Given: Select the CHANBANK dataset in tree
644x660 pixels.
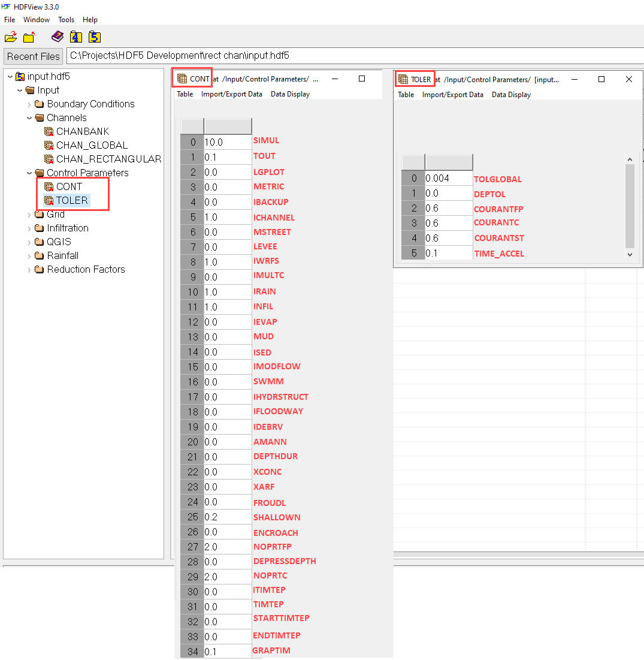Looking at the screenshot, I should coord(83,131).
